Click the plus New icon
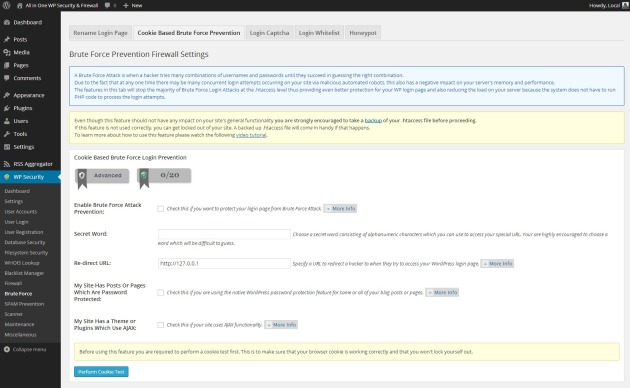Image resolution: width=630 pixels, height=388 pixels. tap(126, 6)
